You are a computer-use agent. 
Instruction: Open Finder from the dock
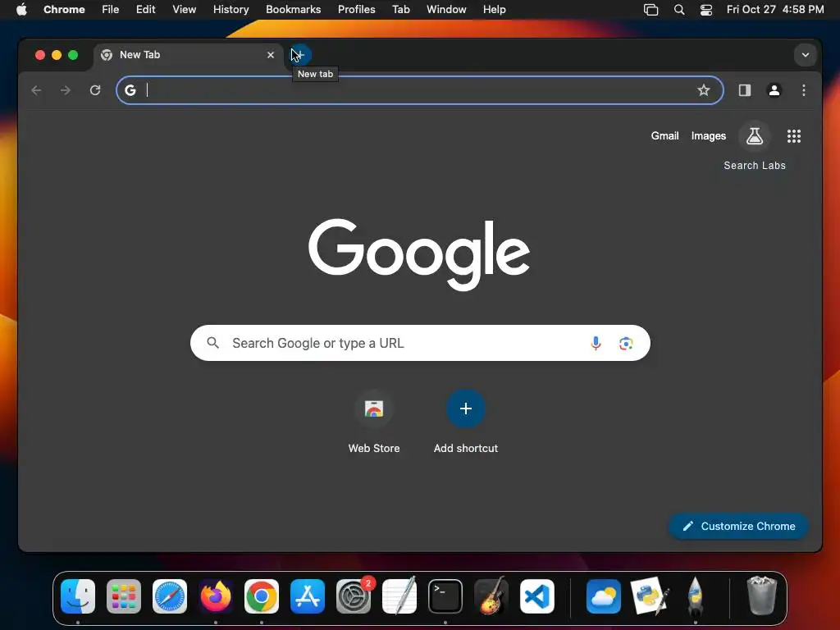point(78,596)
